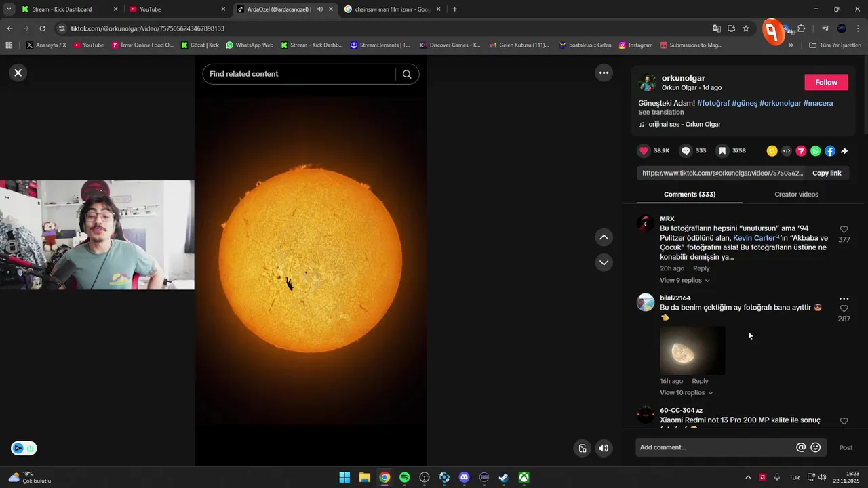Open the three-dot video options menu
The image size is (868, 488).
click(x=604, y=73)
